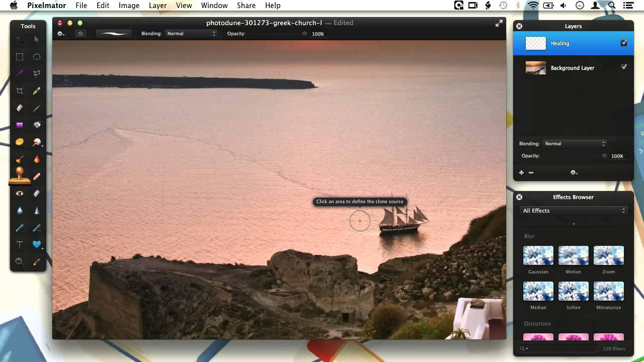
Task: Close the Effects Browser panel
Action: (x=519, y=197)
